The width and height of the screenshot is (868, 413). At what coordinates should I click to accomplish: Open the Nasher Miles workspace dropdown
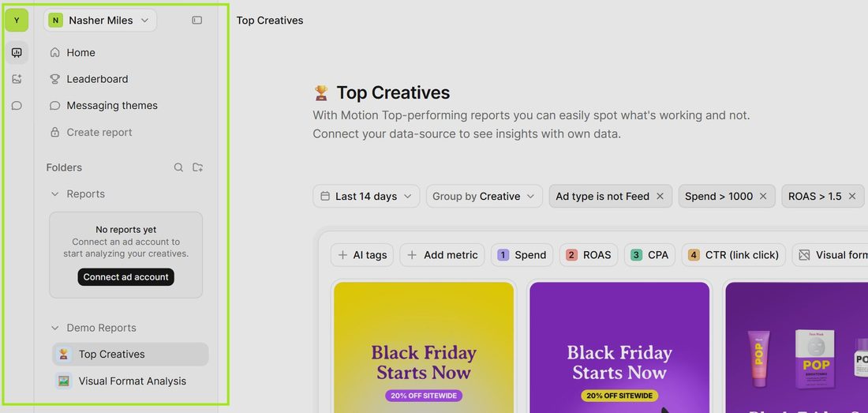100,21
